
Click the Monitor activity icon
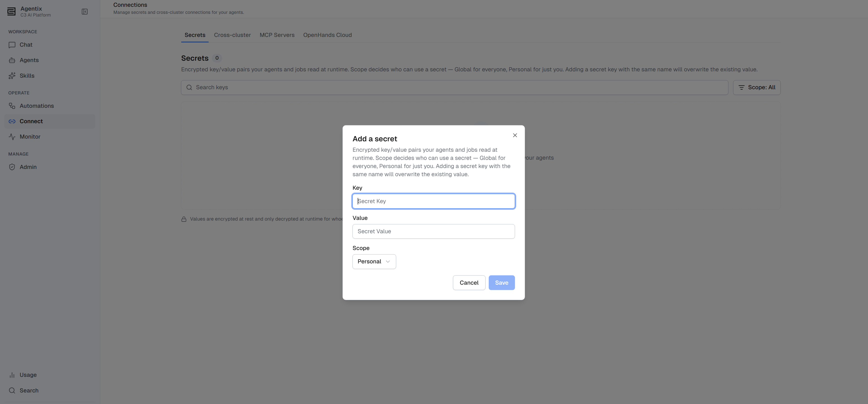click(x=12, y=137)
